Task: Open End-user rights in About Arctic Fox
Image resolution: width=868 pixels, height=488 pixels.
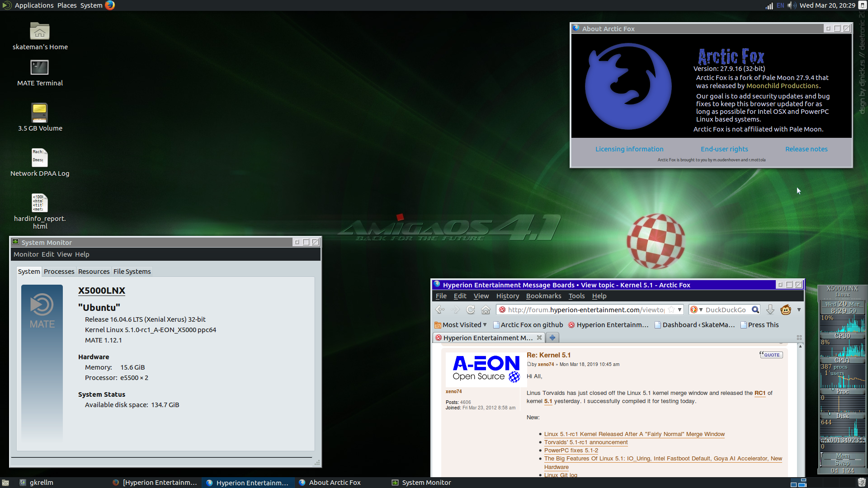Action: (x=724, y=149)
